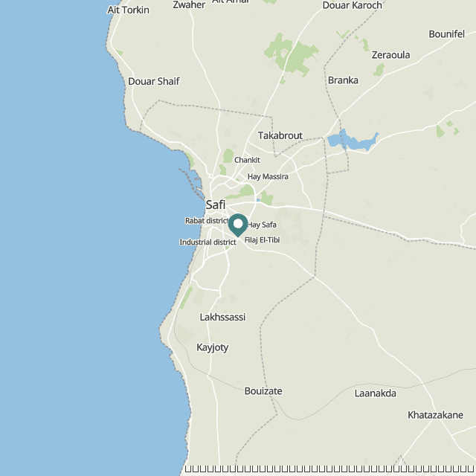The image size is (476, 476).
Task: Select the Lakhssassi place label
Action: 222,317
